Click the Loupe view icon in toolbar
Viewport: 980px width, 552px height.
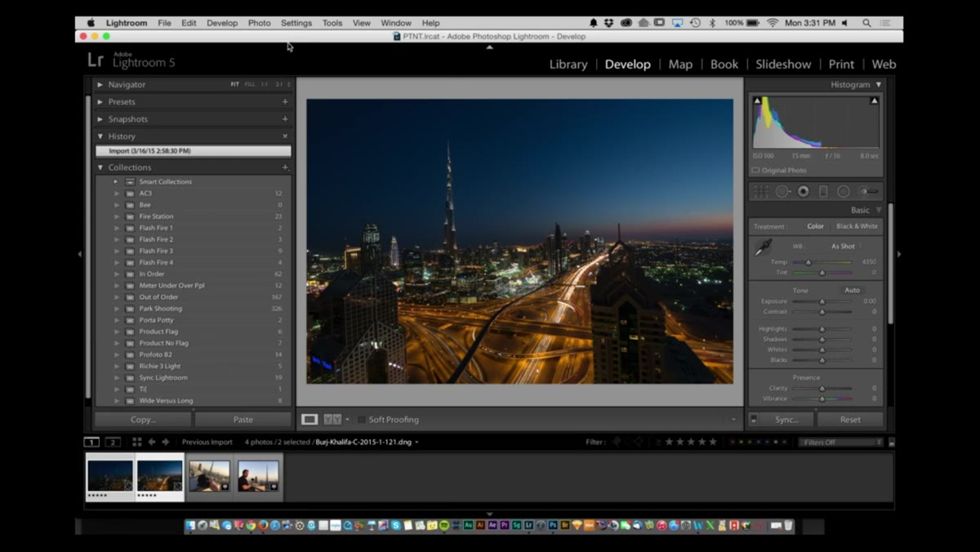coord(310,419)
